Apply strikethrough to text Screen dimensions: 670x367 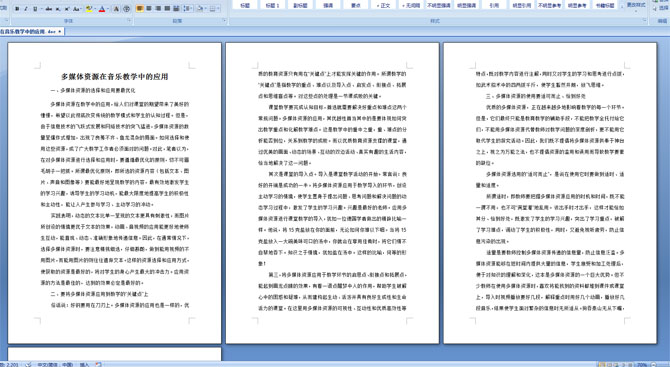49,9
